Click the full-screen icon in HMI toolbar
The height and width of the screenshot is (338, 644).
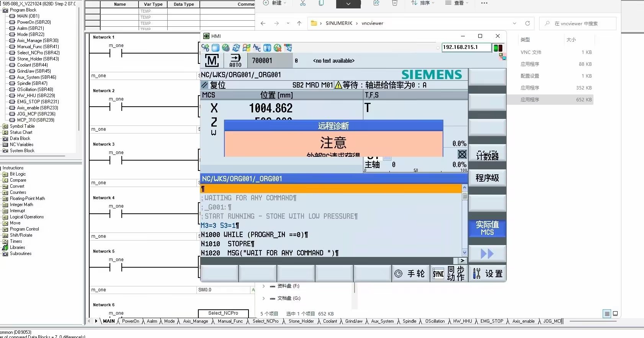pyautogui.click(x=216, y=48)
